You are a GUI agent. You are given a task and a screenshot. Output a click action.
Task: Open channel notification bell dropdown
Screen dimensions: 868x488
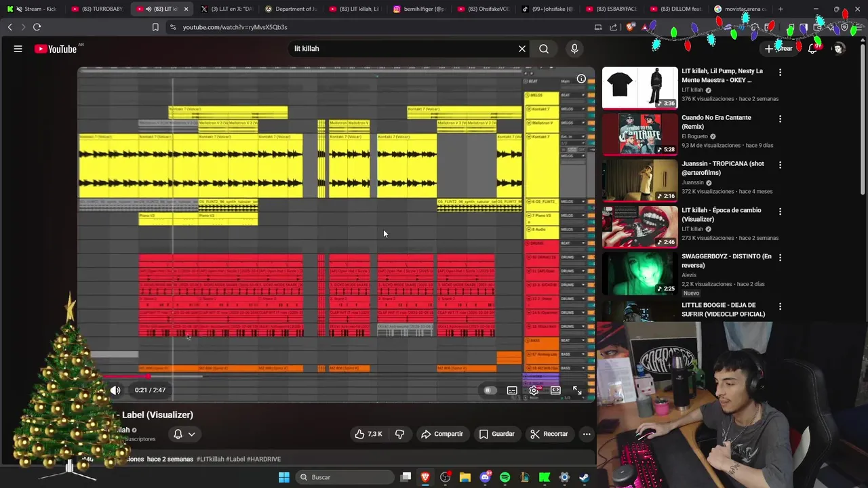click(x=184, y=434)
